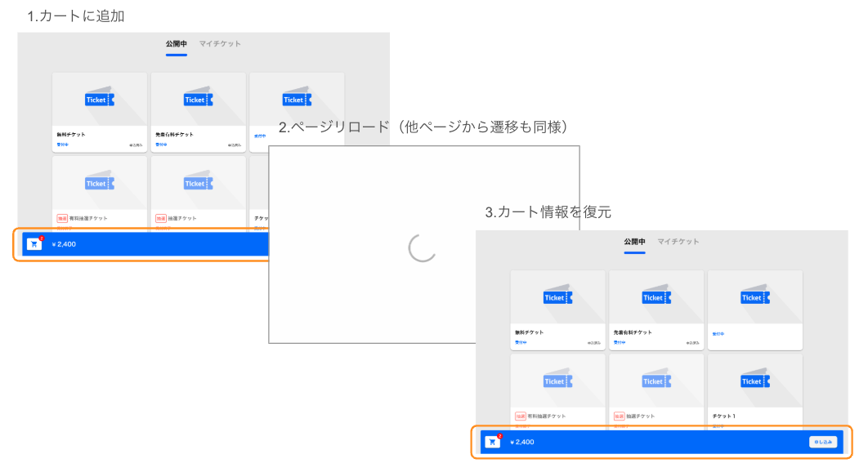Click the loading spinner in step 2 reload page
This screenshot has width=868, height=472.
[423, 247]
